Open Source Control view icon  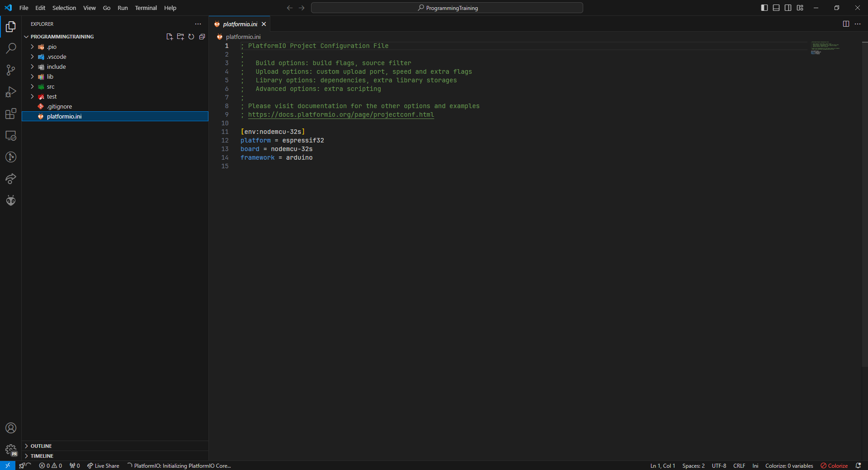[11, 70]
